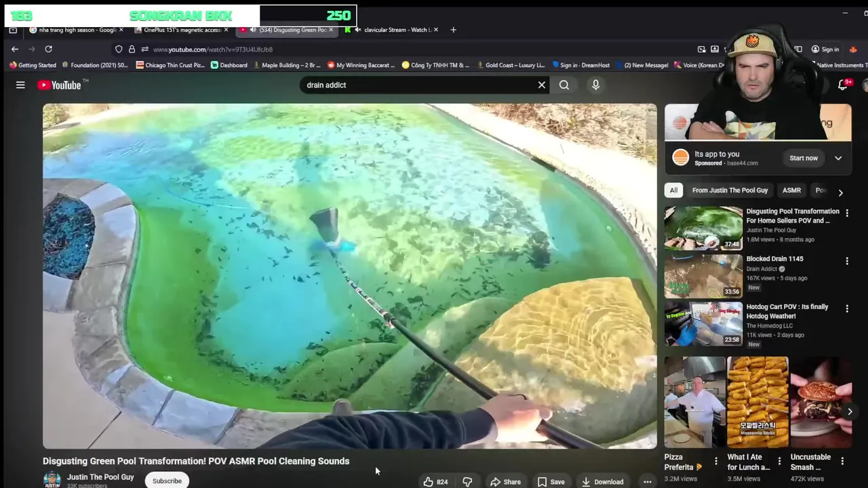Screen dimensions: 868x488
Task: Open site permissions icon in address bar
Action: [x=144, y=49]
